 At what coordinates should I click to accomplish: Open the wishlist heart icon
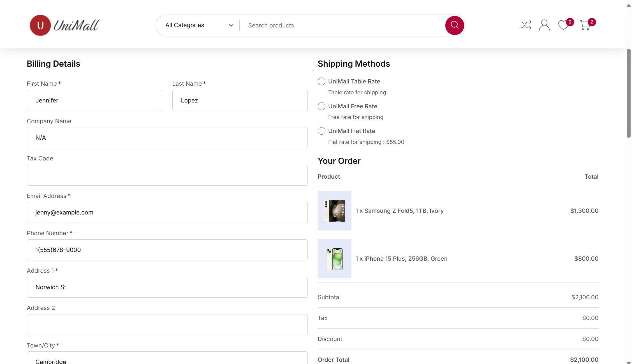pyautogui.click(x=563, y=25)
